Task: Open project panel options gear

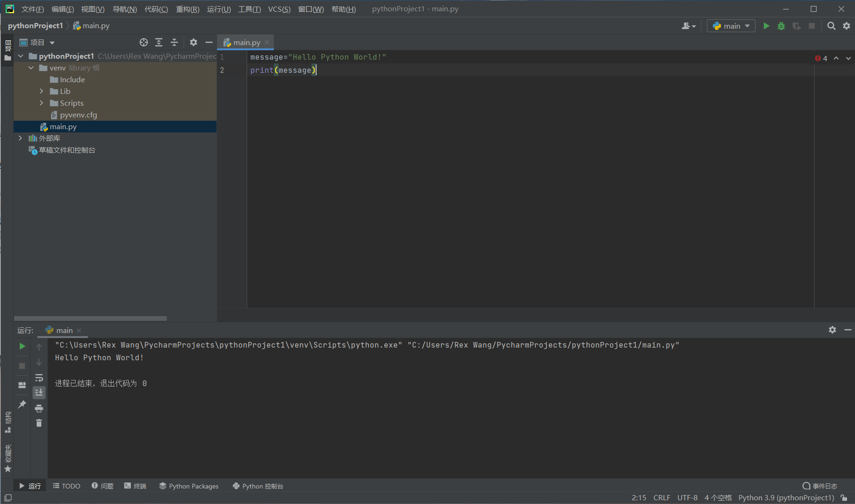Action: click(x=194, y=42)
